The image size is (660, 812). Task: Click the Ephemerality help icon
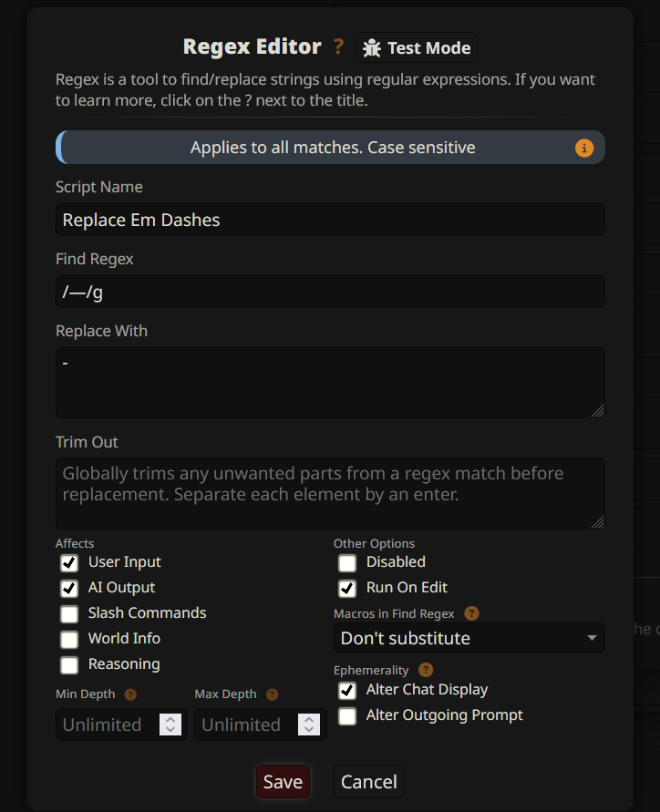click(426, 670)
